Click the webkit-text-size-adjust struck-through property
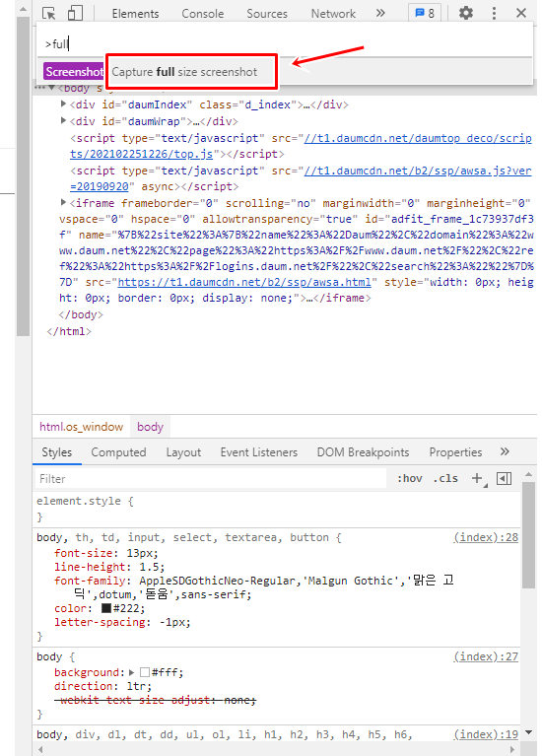This screenshot has height=756, width=542. 155,700
